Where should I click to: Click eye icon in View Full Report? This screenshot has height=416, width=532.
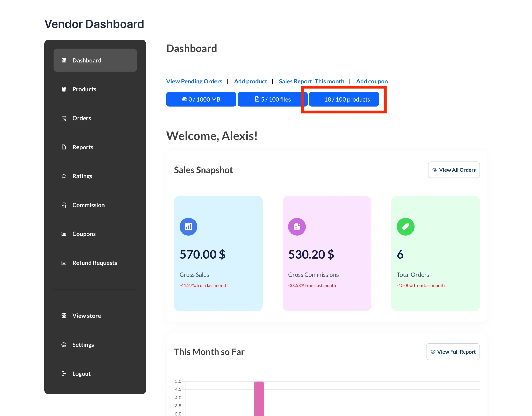coord(433,352)
